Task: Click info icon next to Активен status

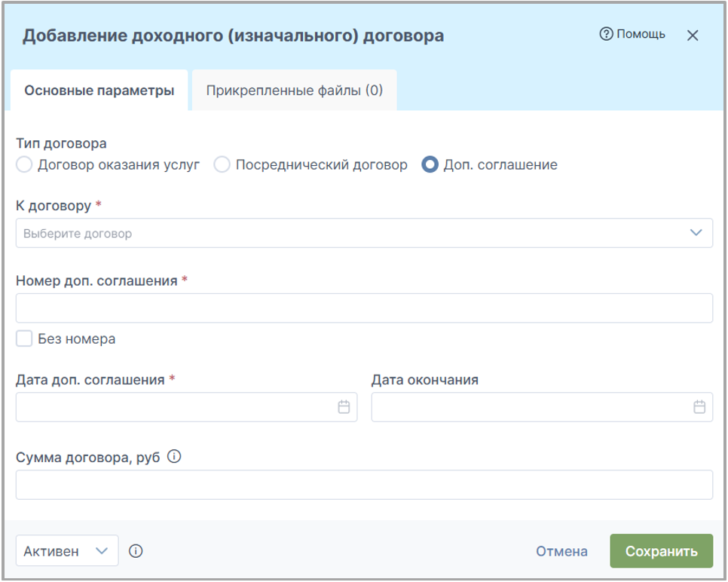Action: pyautogui.click(x=136, y=551)
